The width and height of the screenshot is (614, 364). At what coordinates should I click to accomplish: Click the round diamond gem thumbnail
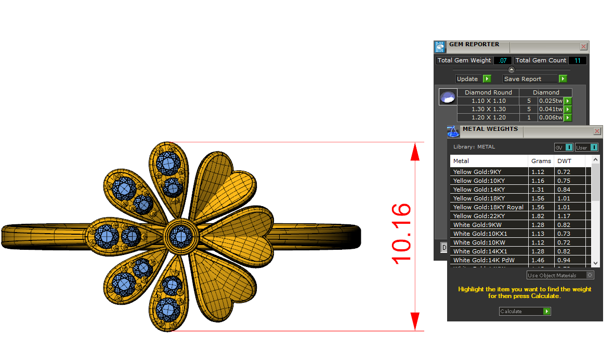tap(448, 97)
